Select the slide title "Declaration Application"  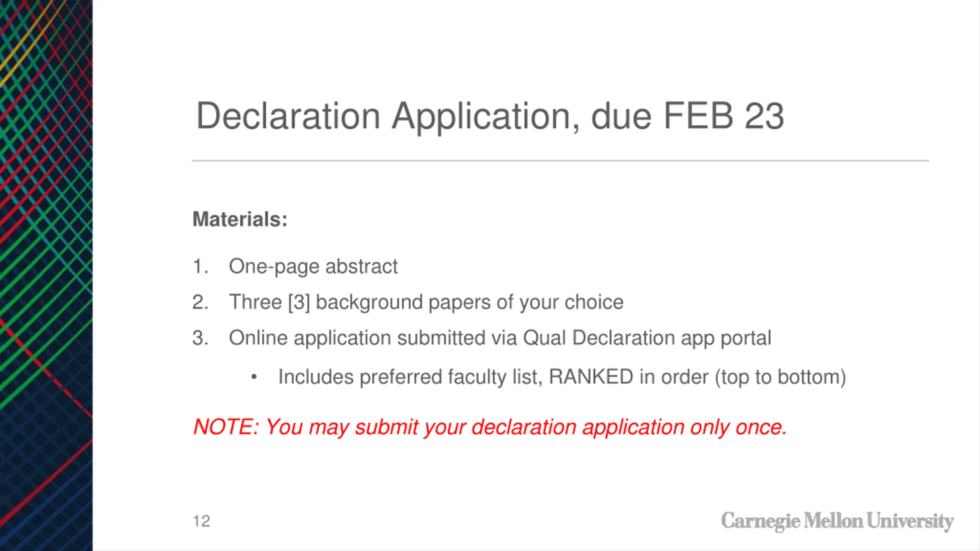point(388,116)
